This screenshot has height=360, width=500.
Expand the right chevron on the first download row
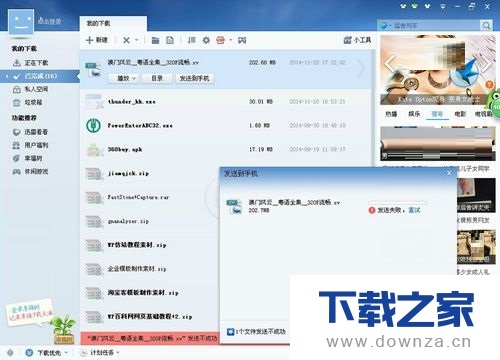click(x=361, y=68)
